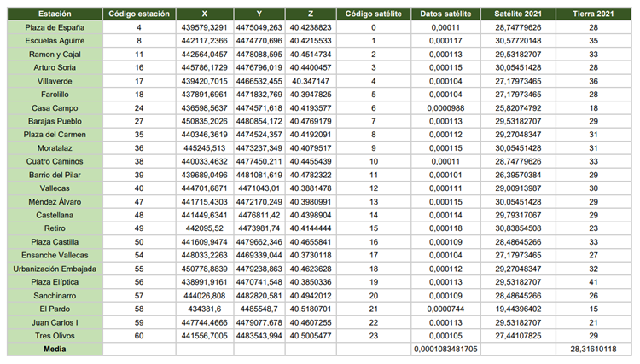The height and width of the screenshot is (364, 640).
Task: Click the Plaza de España station cell
Action: (x=54, y=28)
